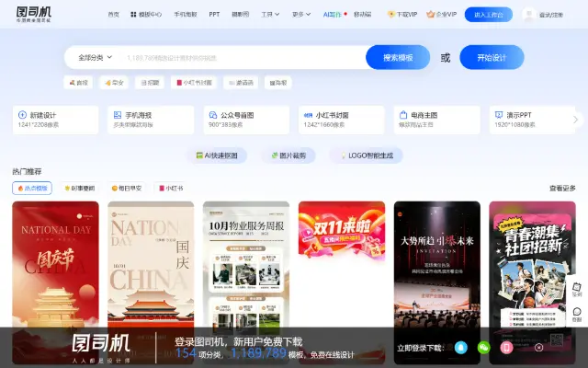Screen dimensions: 588x368
Task: Open the 全部分类 category dropdown in search
Action: point(95,57)
